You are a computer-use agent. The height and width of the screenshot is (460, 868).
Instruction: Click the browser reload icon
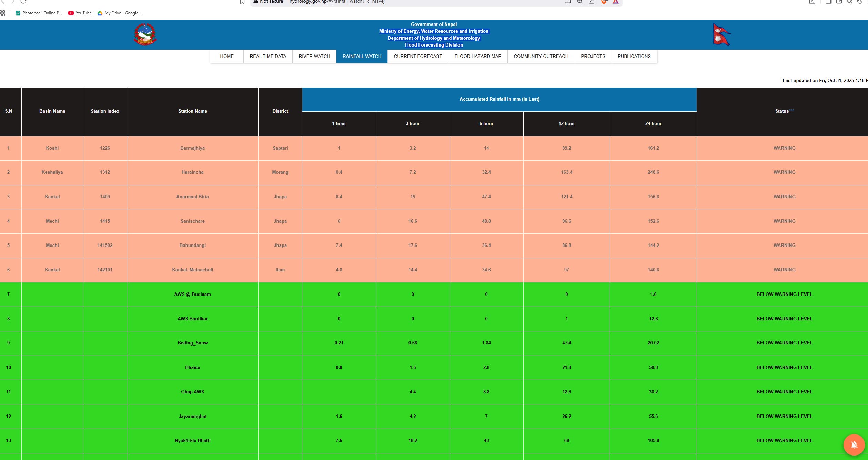[23, 2]
